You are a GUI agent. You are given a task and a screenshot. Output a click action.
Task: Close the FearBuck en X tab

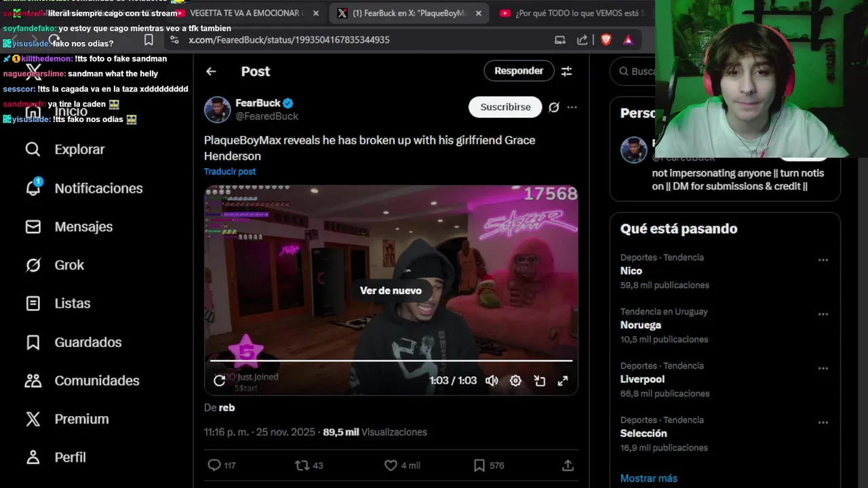point(478,13)
